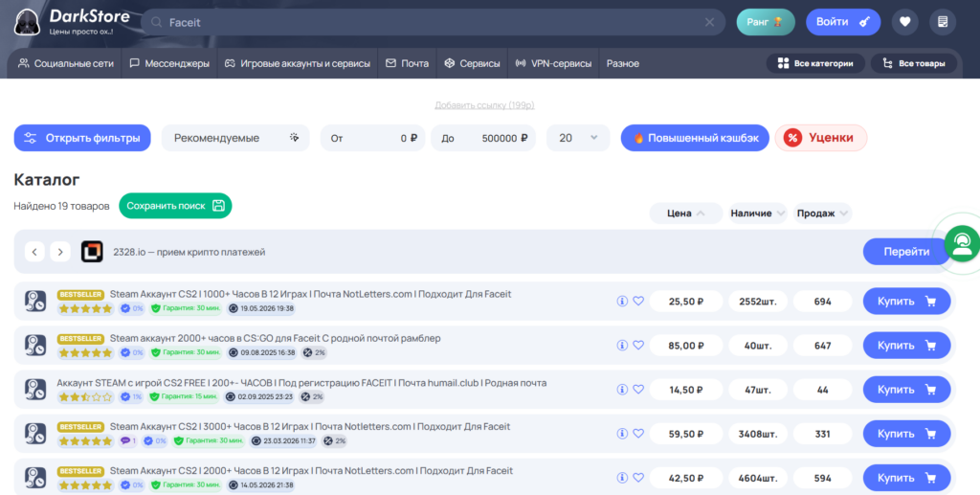Click the Войти login button

point(843,22)
